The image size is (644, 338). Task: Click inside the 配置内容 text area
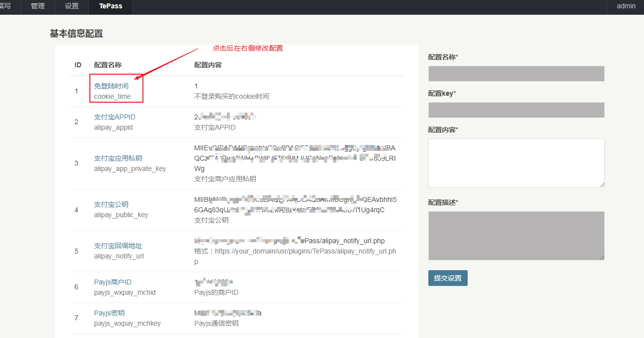(516, 163)
